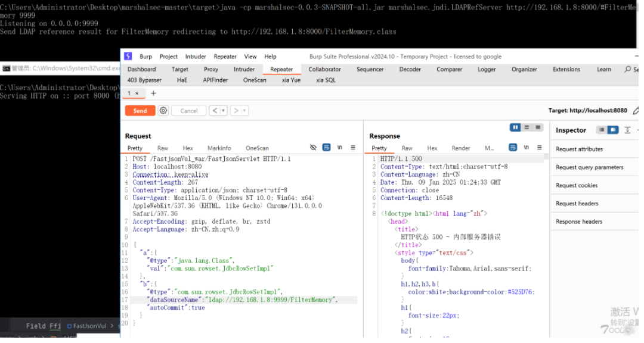Screen dimensions: 644x343
Task: Select Raw view in Response pane
Action: (407, 148)
